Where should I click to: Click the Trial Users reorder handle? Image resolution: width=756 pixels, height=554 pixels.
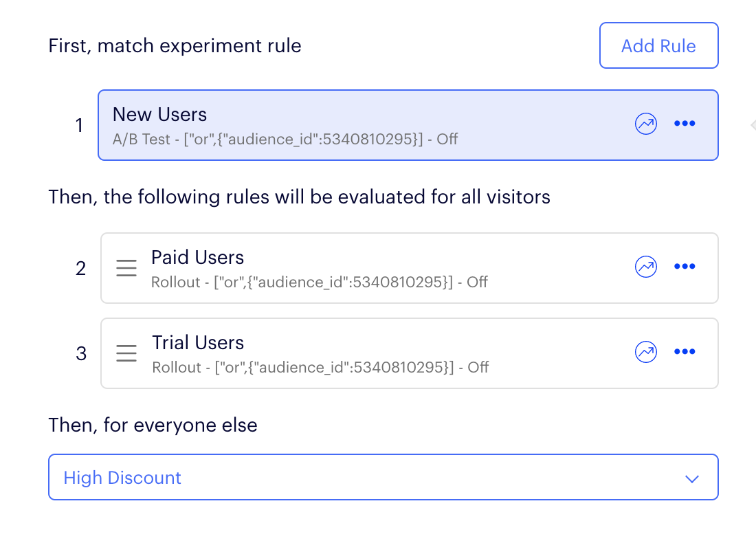tap(126, 353)
